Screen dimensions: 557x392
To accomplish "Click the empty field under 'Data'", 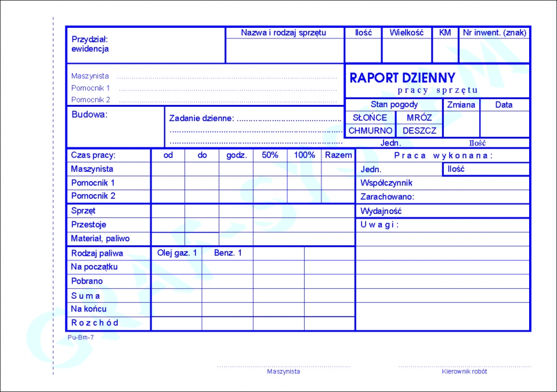I will 504,124.
